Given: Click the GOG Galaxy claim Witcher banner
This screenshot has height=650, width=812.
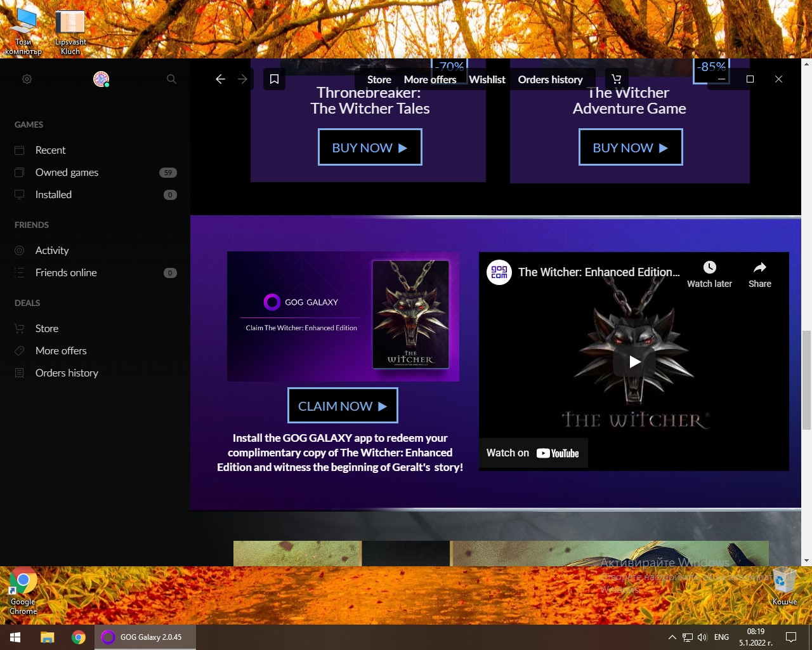Looking at the screenshot, I should click(x=343, y=317).
